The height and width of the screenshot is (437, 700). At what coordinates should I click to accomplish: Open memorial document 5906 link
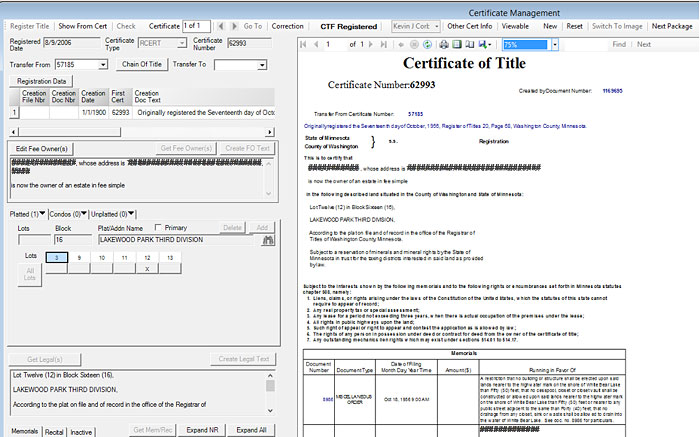point(328,400)
